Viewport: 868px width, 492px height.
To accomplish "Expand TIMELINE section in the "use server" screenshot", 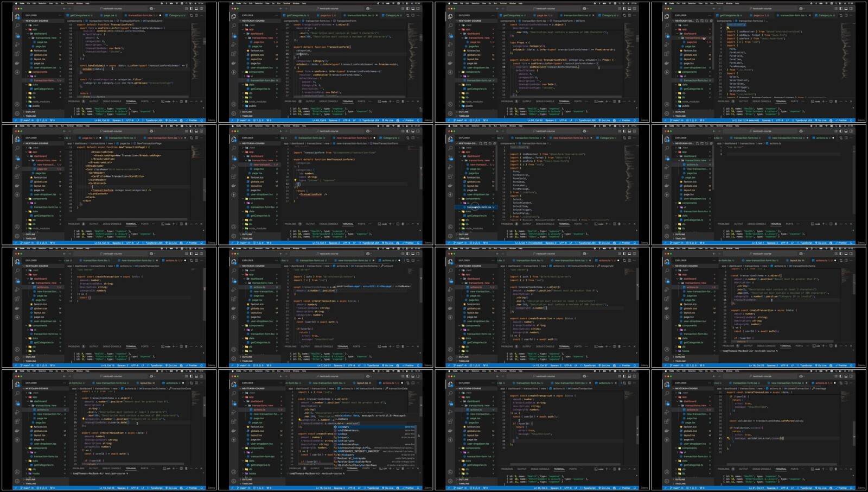I will [x=680, y=238].
